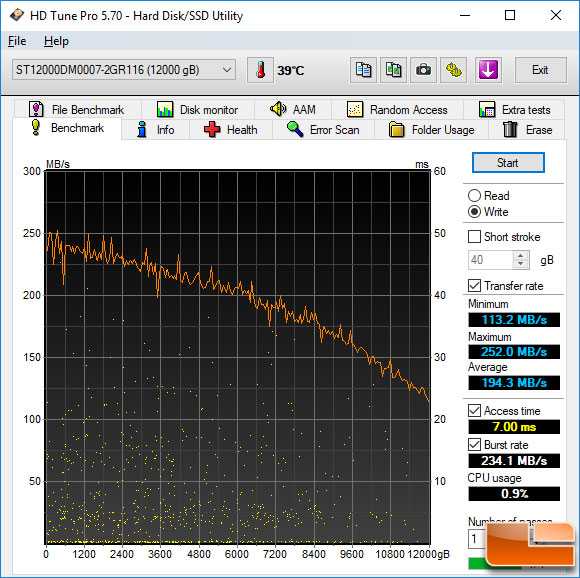Select the Write radio button
Image resolution: width=580 pixels, height=578 pixels.
click(474, 212)
